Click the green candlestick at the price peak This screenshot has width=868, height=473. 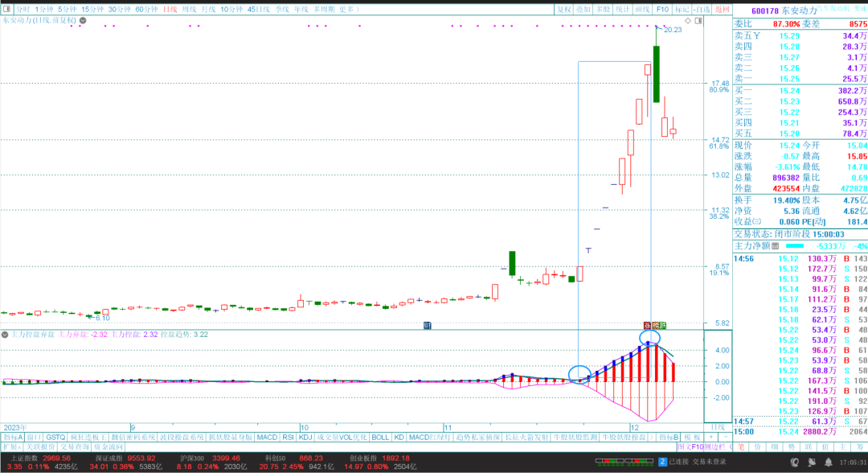(657, 73)
